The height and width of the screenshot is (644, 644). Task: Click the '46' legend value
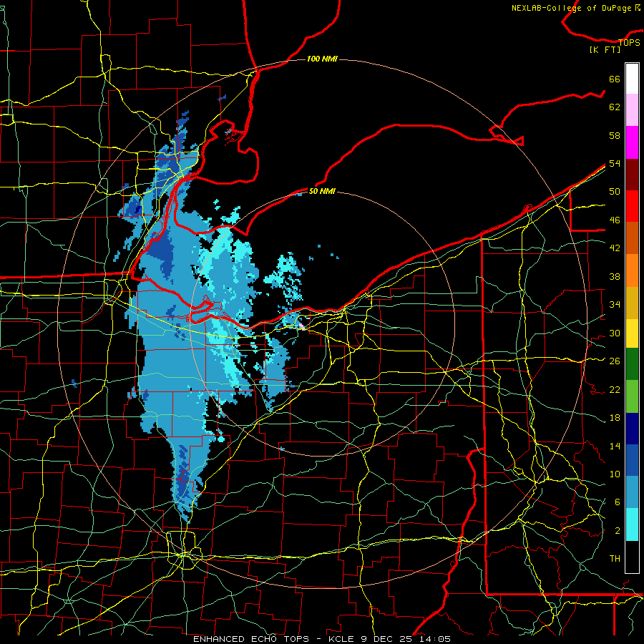(615, 220)
